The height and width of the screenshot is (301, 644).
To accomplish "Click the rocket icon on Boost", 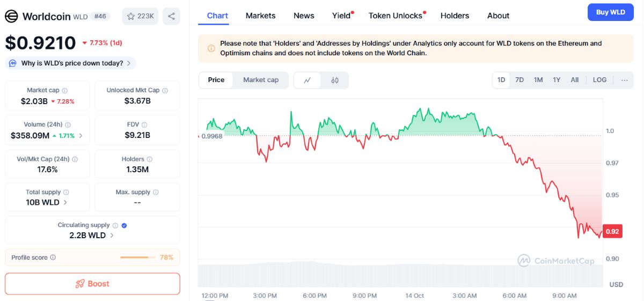I will (80, 284).
